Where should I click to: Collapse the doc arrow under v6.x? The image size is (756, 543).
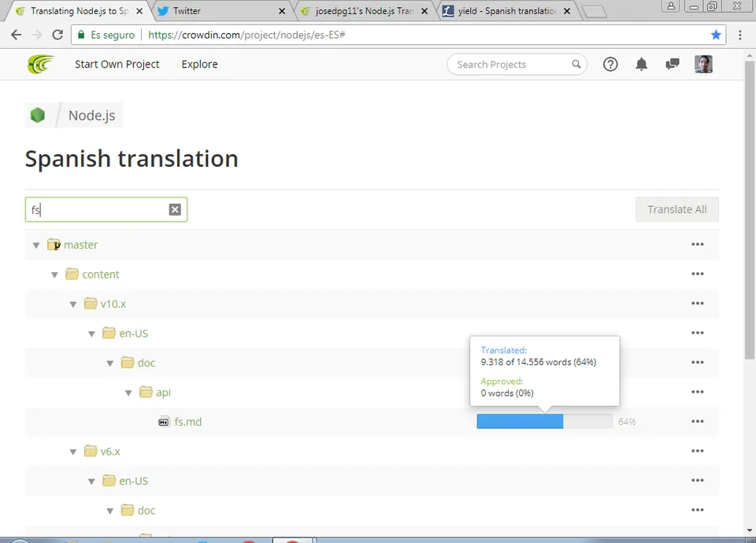[110, 511]
